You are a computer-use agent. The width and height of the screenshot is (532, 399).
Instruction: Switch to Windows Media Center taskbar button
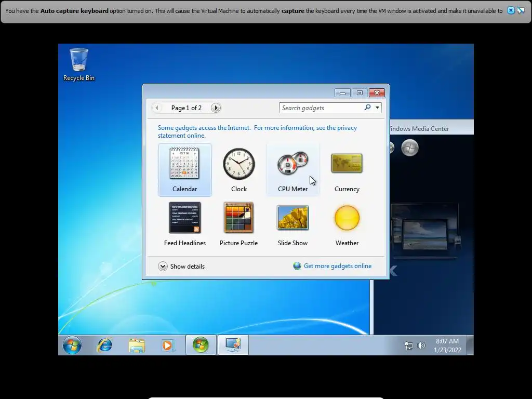coord(201,345)
